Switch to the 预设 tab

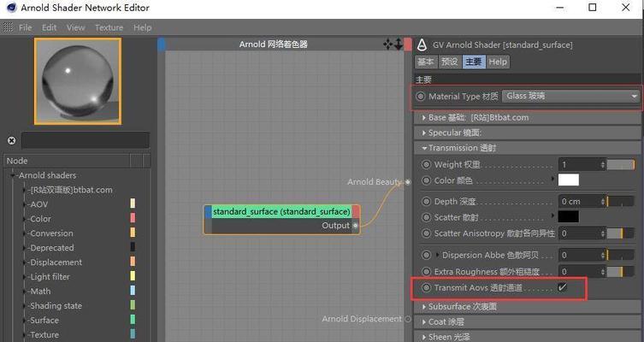coord(449,62)
